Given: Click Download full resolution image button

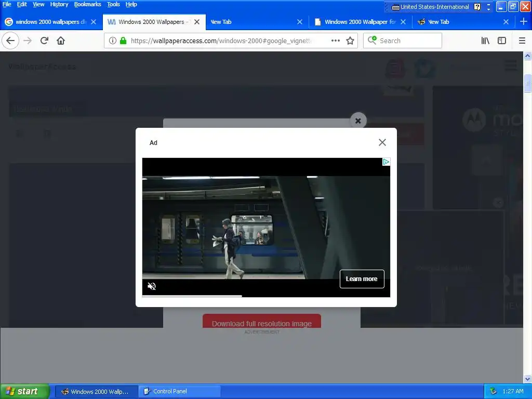Looking at the screenshot, I should (262, 321).
